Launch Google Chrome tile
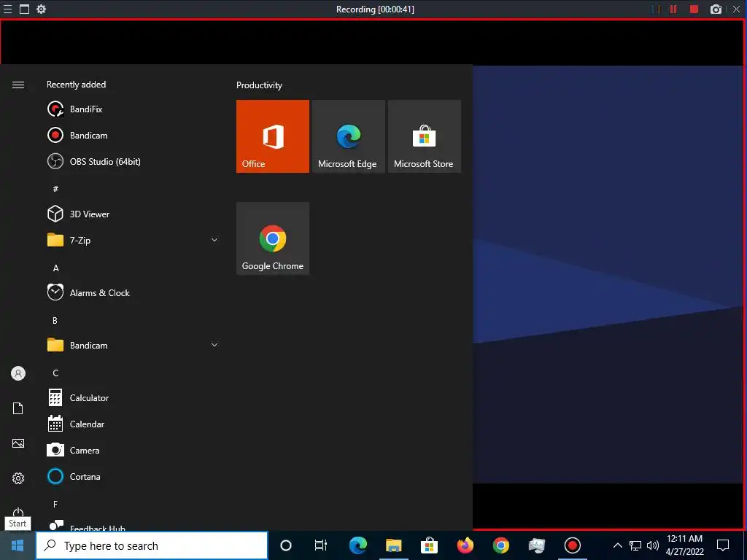The height and width of the screenshot is (560, 747). 273,238
